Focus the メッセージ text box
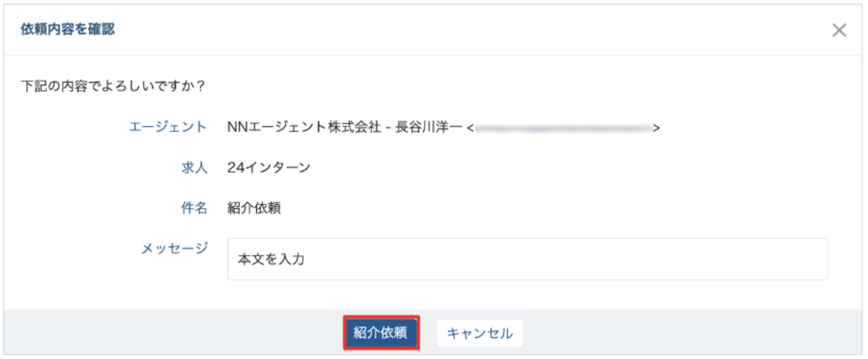868x359 pixels. [527, 259]
